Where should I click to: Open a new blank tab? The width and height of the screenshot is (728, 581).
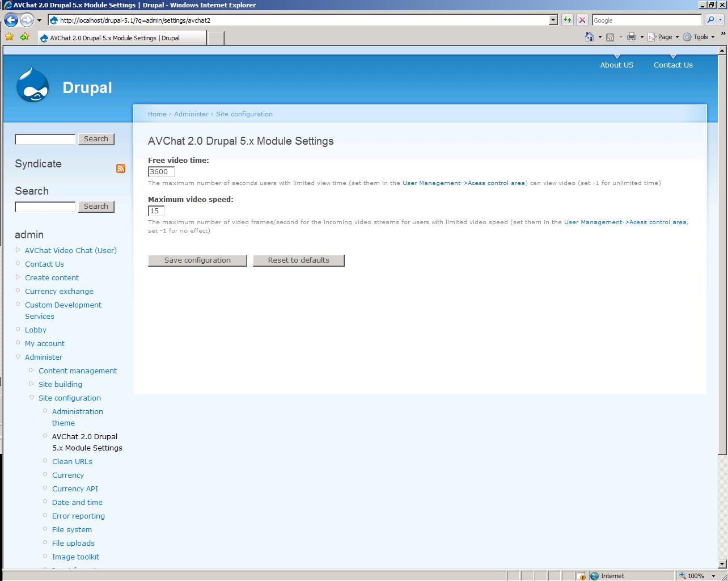coord(215,38)
